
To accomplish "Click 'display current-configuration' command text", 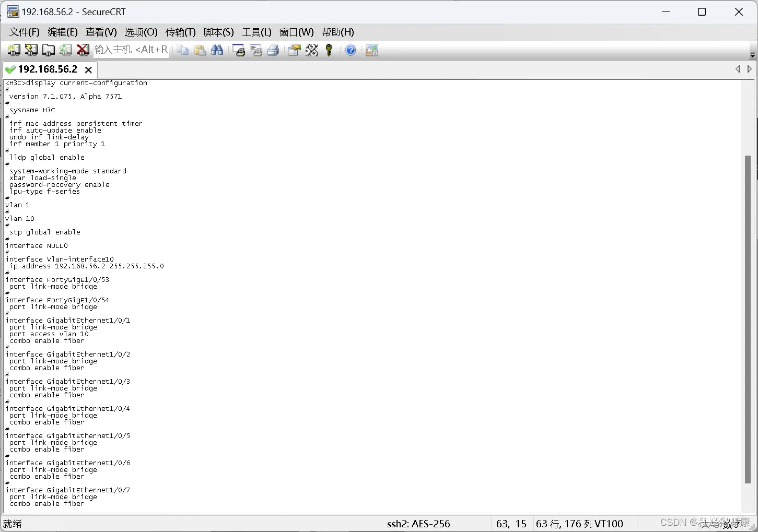I will pyautogui.click(x=87, y=83).
